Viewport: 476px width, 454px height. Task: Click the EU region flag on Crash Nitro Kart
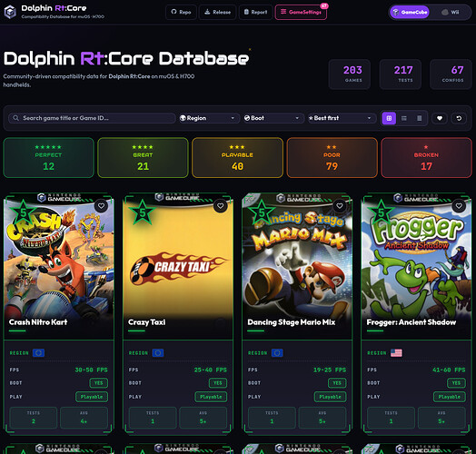click(x=38, y=353)
